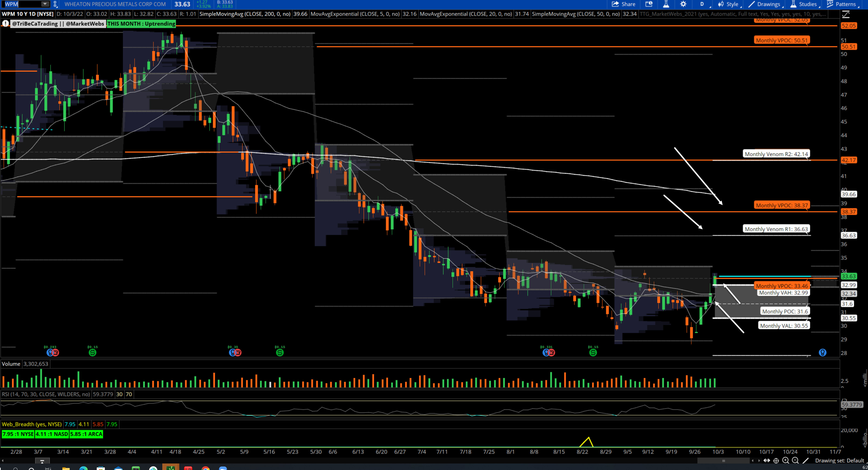Open the chart info card icon
Viewport: 868px width, 470px height.
649,4
